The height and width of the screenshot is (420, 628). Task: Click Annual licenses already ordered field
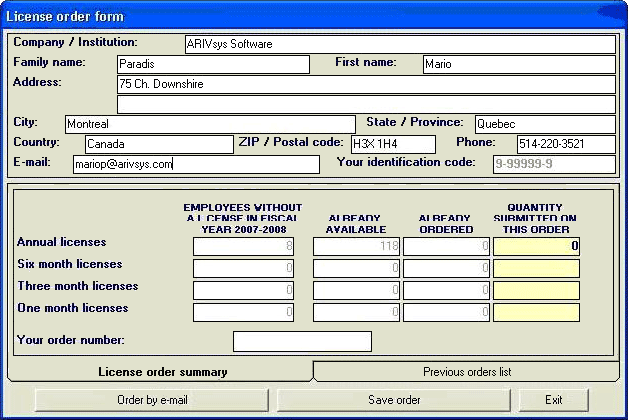446,246
